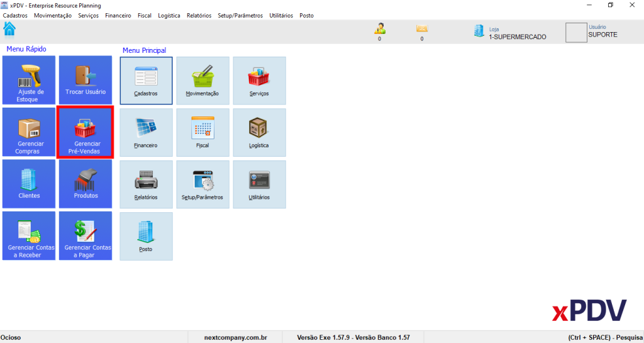Click the xPDV app icon in title bar
The image size is (644, 343).
pyautogui.click(x=4, y=5)
